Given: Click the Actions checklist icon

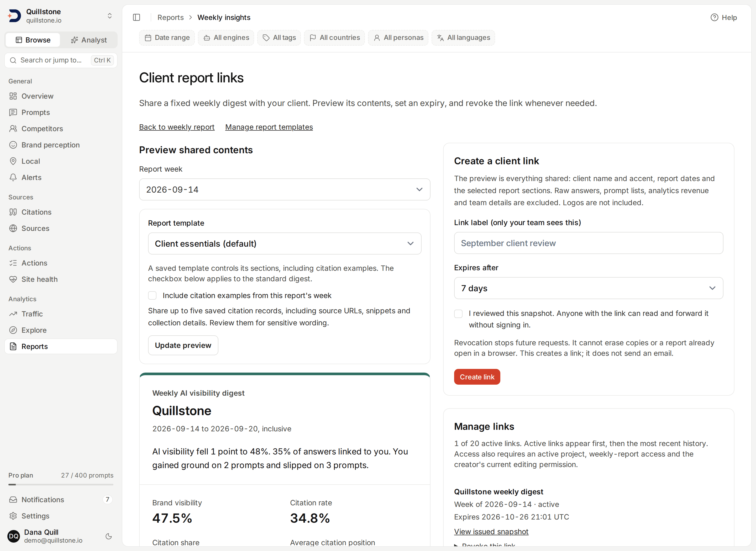Looking at the screenshot, I should (13, 263).
